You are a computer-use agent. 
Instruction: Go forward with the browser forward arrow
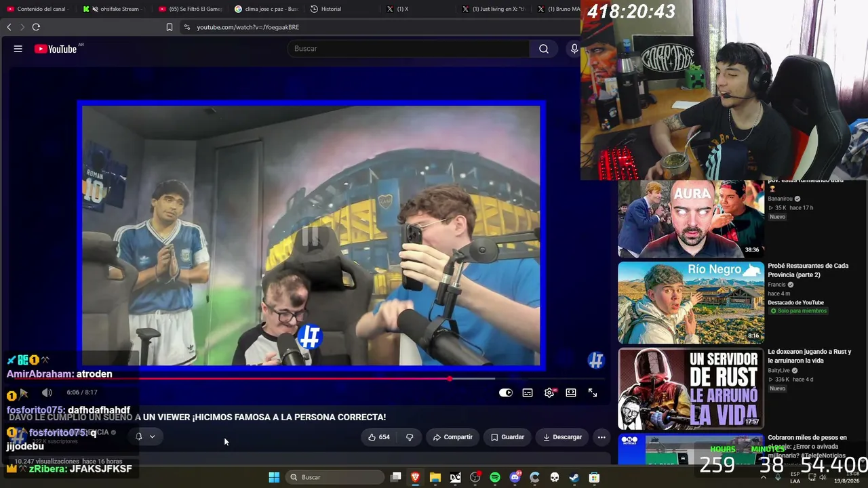[22, 27]
